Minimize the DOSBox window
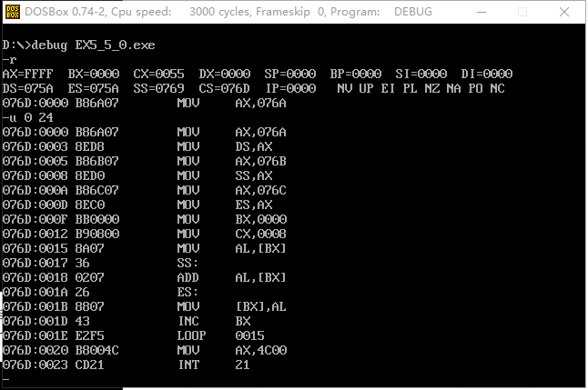This screenshot has height=390, width=588. (x=482, y=12)
